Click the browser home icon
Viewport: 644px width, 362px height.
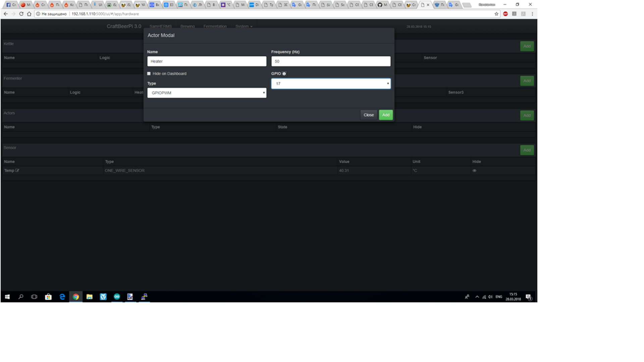coord(29,14)
